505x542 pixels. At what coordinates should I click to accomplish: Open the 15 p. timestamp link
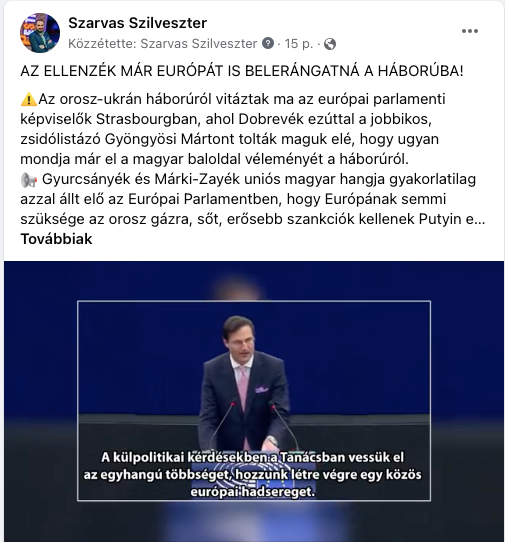[x=299, y=44]
